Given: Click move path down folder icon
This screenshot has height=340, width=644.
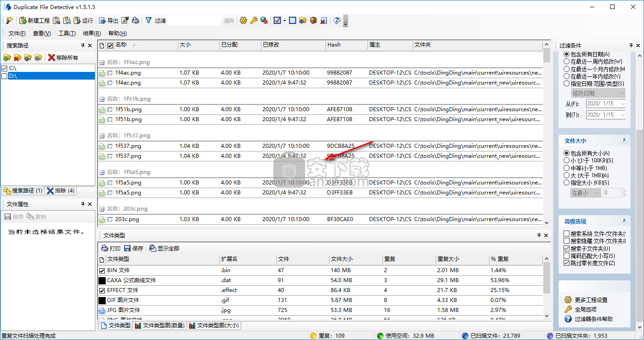Looking at the screenshot, I should [x=38, y=57].
